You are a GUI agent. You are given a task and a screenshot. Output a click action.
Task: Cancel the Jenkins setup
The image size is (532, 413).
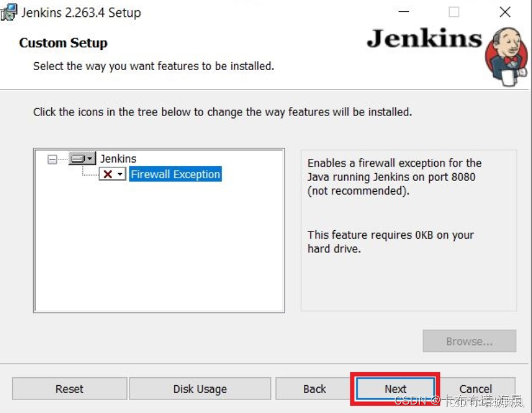(x=476, y=388)
